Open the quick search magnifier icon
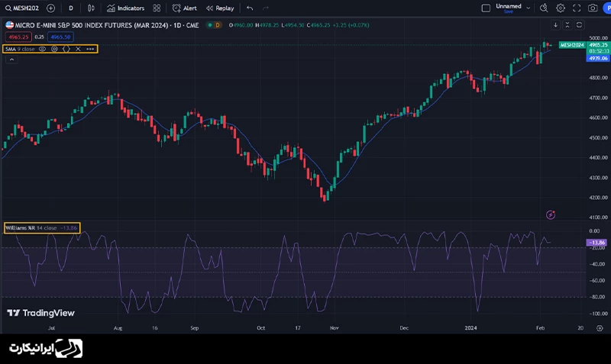Screen dimensions: 611x364 (x=544, y=8)
